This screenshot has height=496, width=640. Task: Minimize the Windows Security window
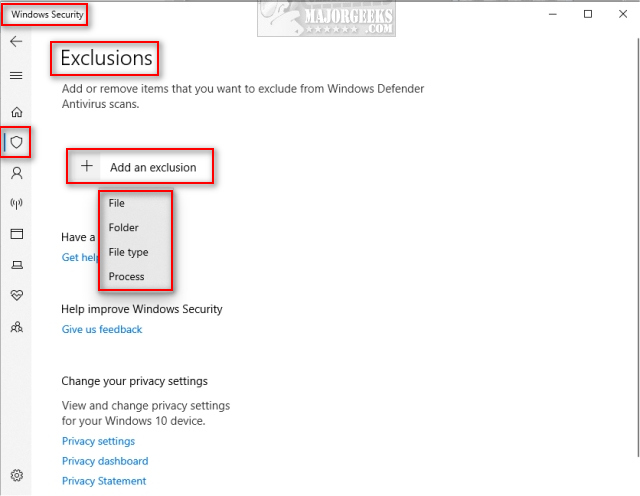pyautogui.click(x=553, y=14)
